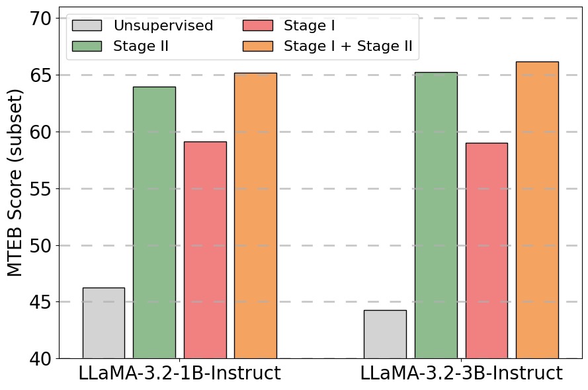Viewport: 588px width, 390px height.
Task: Click the y-axis tick label 40
Action: click(x=41, y=359)
